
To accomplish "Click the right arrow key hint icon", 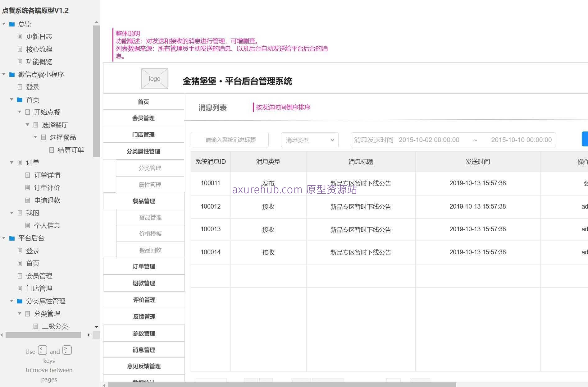I will coord(67,350).
